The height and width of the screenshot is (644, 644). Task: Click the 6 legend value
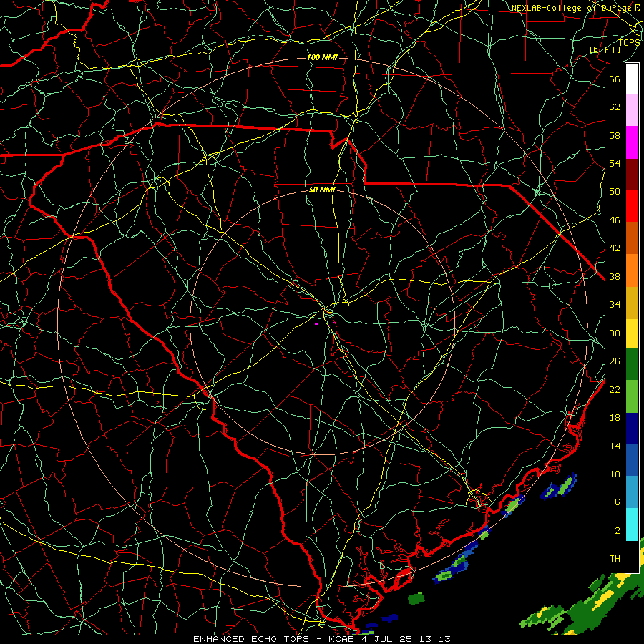click(618, 502)
